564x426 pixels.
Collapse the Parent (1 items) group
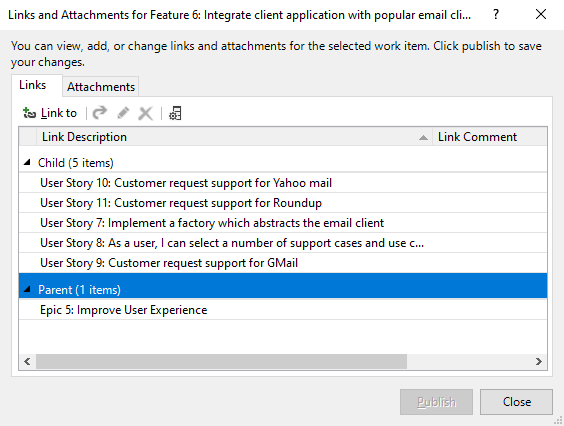[27, 289]
